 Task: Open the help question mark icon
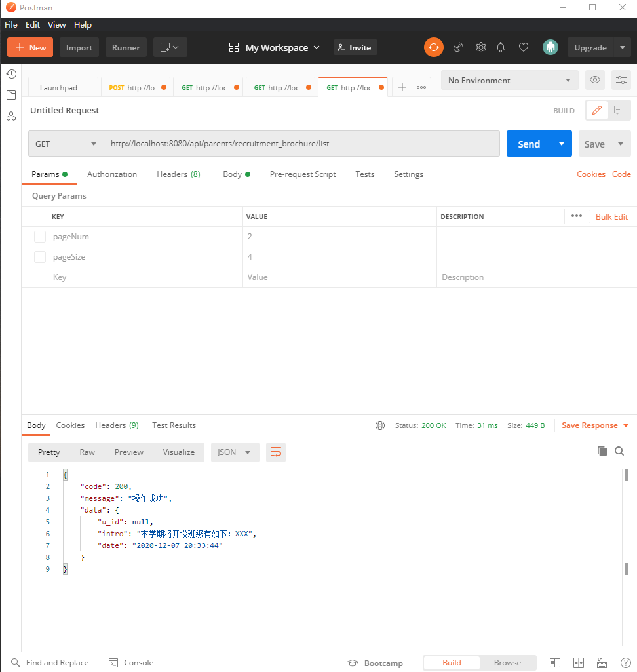(x=625, y=663)
